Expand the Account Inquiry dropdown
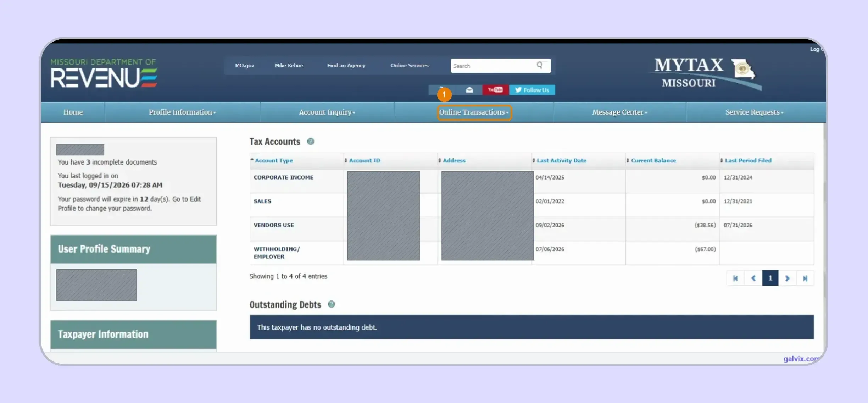Image resolution: width=868 pixels, height=403 pixels. point(327,112)
